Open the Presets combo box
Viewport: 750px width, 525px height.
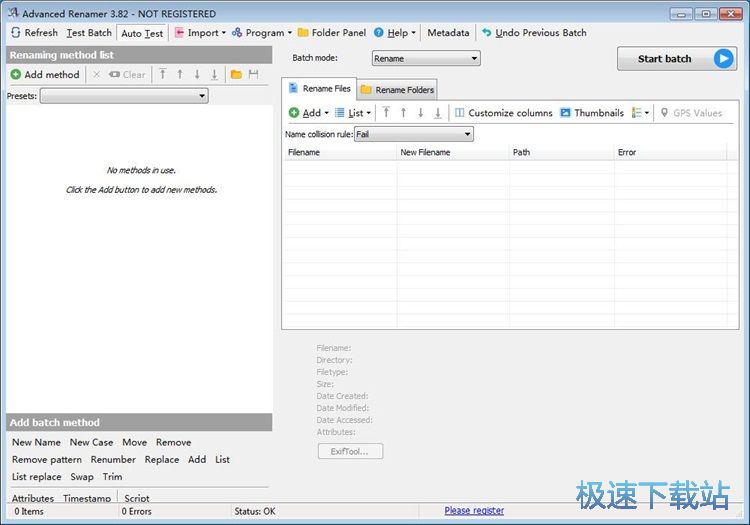pos(124,96)
